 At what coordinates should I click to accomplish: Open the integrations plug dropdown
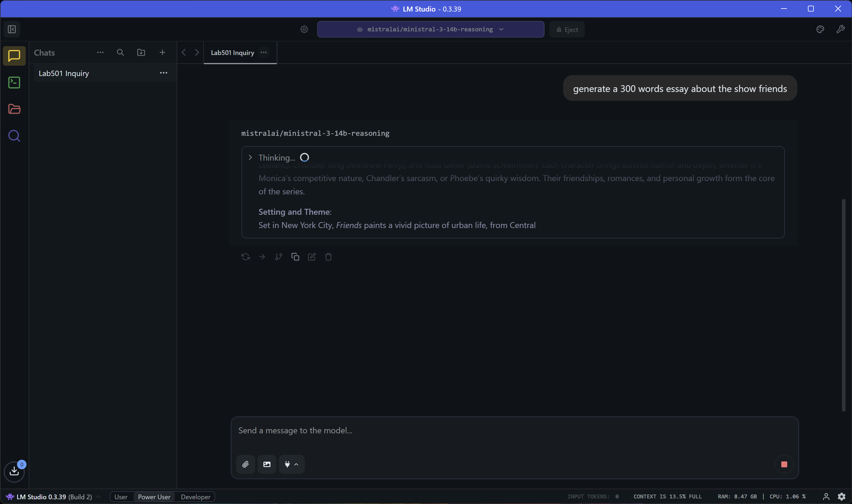tap(291, 464)
